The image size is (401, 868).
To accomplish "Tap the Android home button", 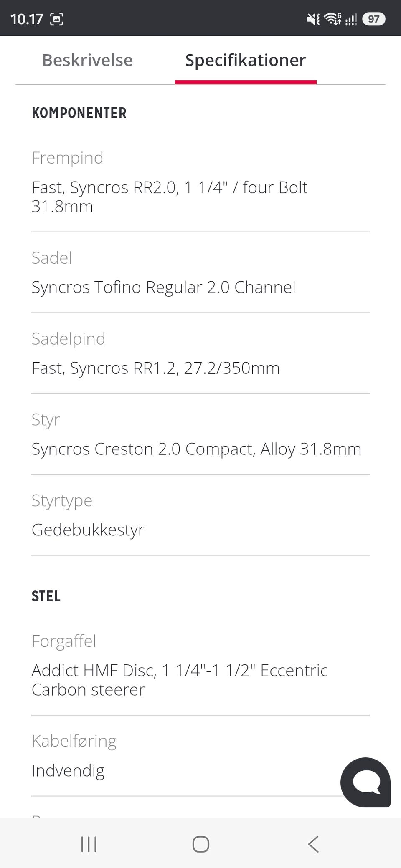I will click(x=200, y=844).
